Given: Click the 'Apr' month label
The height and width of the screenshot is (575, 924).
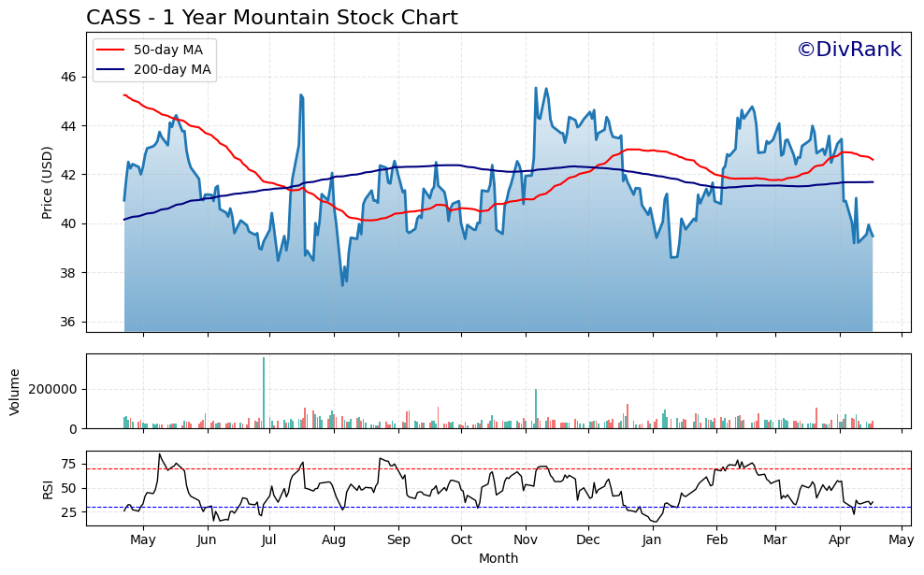Looking at the screenshot, I should point(839,539).
